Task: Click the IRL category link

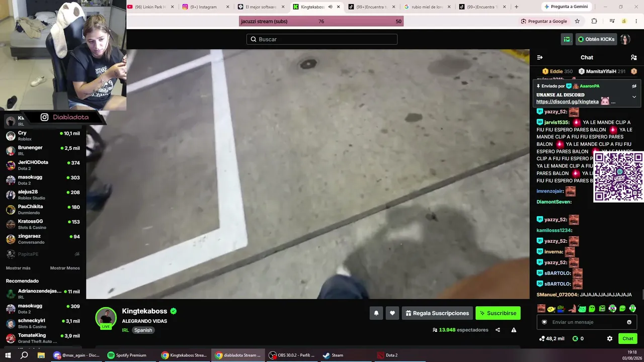Action: (125, 330)
